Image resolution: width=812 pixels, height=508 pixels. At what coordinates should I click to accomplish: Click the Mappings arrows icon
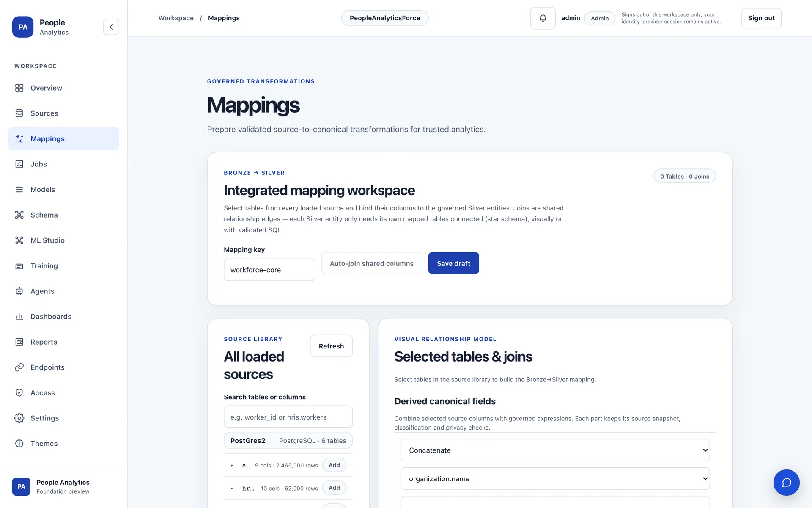click(19, 139)
